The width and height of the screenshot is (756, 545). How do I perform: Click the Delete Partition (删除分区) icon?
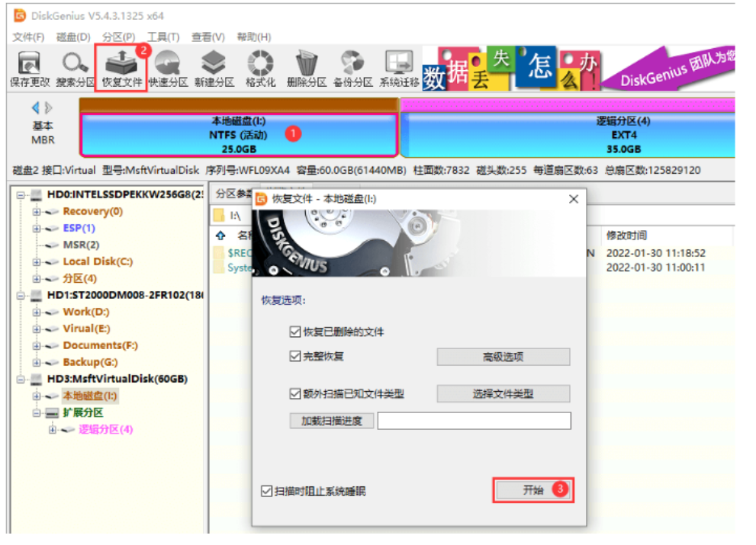[x=306, y=69]
